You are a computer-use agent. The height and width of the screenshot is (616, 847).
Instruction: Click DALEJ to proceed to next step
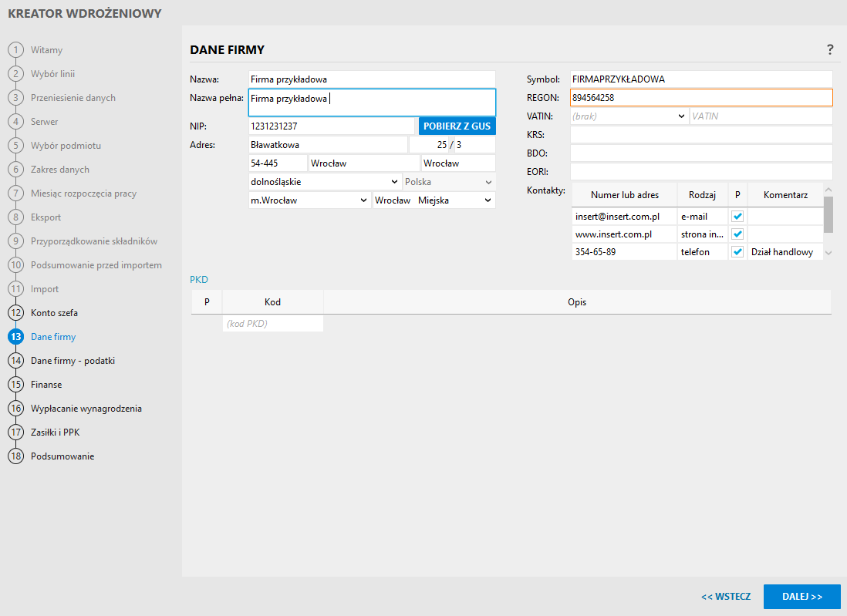click(x=801, y=597)
